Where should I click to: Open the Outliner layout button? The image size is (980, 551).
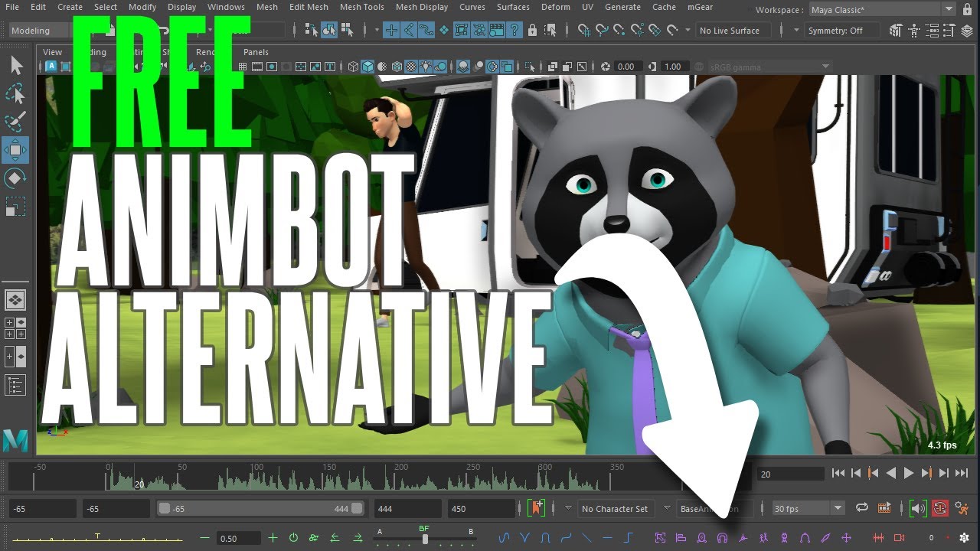(x=15, y=385)
